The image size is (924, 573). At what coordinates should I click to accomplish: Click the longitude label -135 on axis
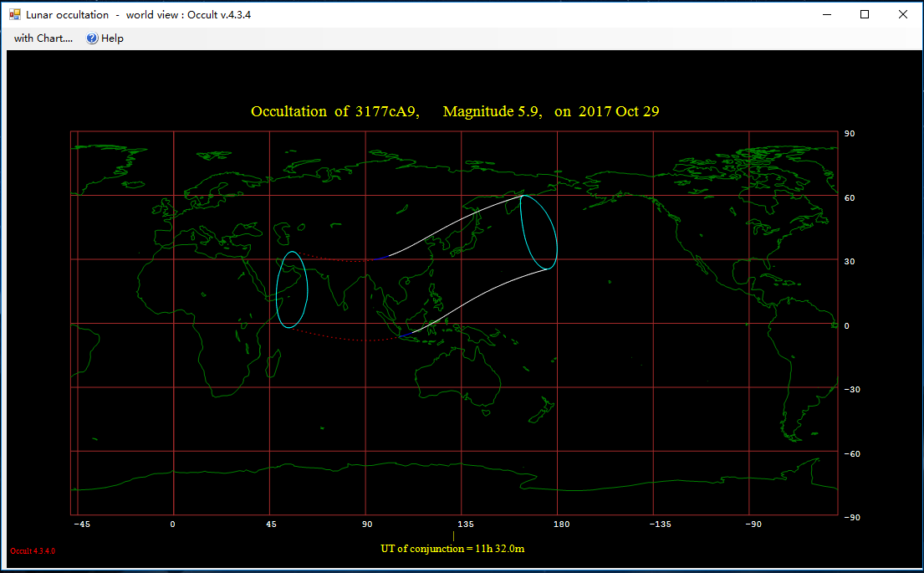coord(660,524)
